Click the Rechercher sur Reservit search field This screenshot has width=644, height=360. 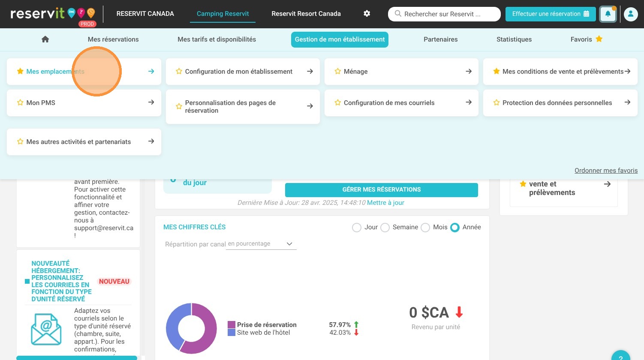444,14
